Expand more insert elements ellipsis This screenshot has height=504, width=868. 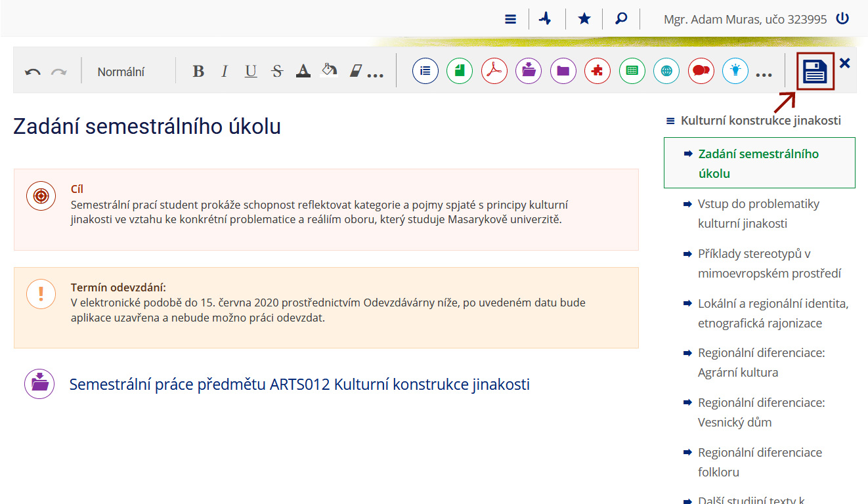(764, 75)
